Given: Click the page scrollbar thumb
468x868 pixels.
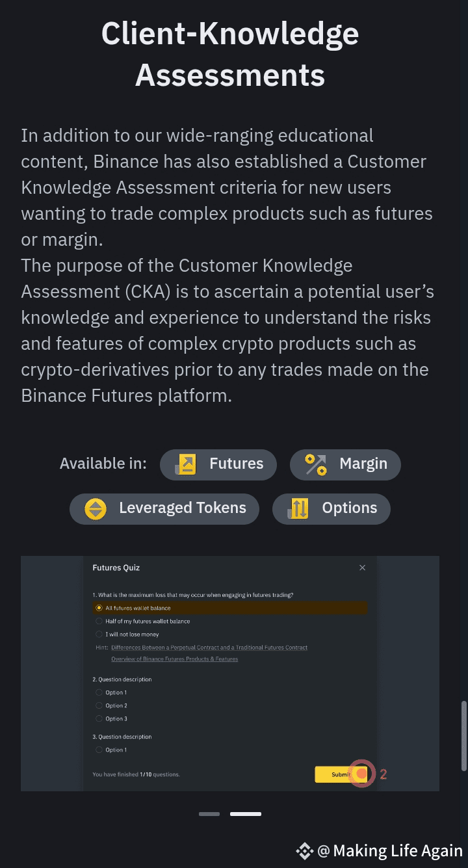Looking at the screenshot, I should 463,735.
